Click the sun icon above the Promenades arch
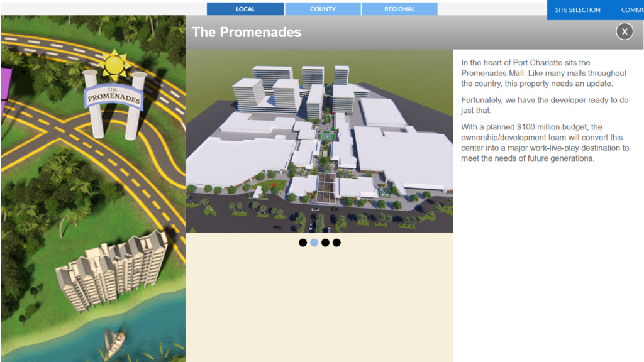The width and height of the screenshot is (644, 362). coord(114,63)
